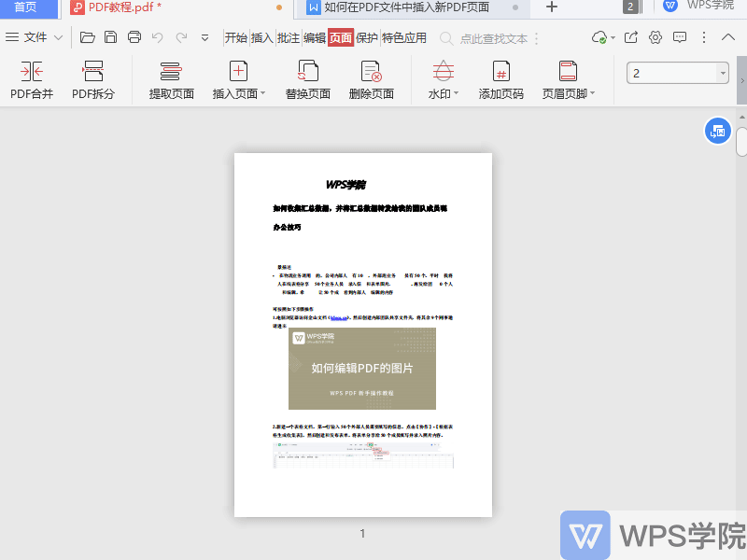This screenshot has width=747, height=560.
Task: Select the 页面 ribbon tab
Action: (x=341, y=38)
